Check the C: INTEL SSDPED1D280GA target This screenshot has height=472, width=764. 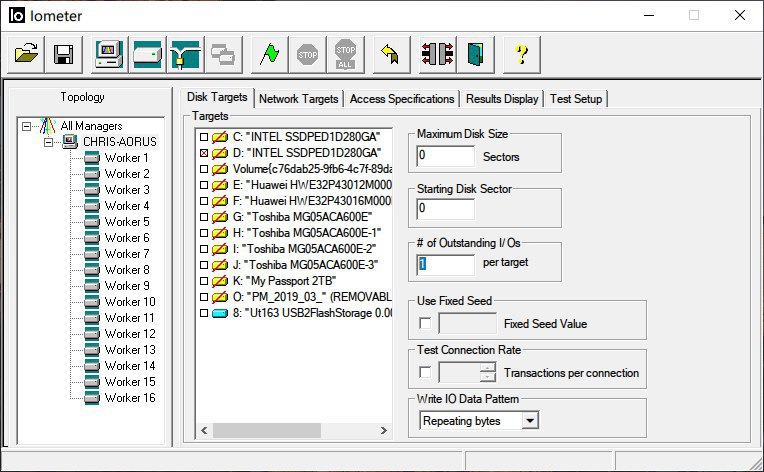pos(204,137)
